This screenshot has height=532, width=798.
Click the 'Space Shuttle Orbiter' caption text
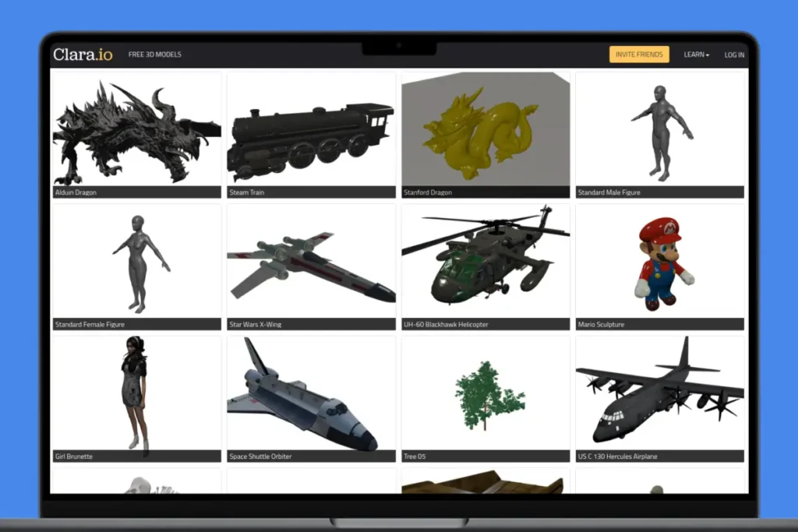pyautogui.click(x=260, y=456)
